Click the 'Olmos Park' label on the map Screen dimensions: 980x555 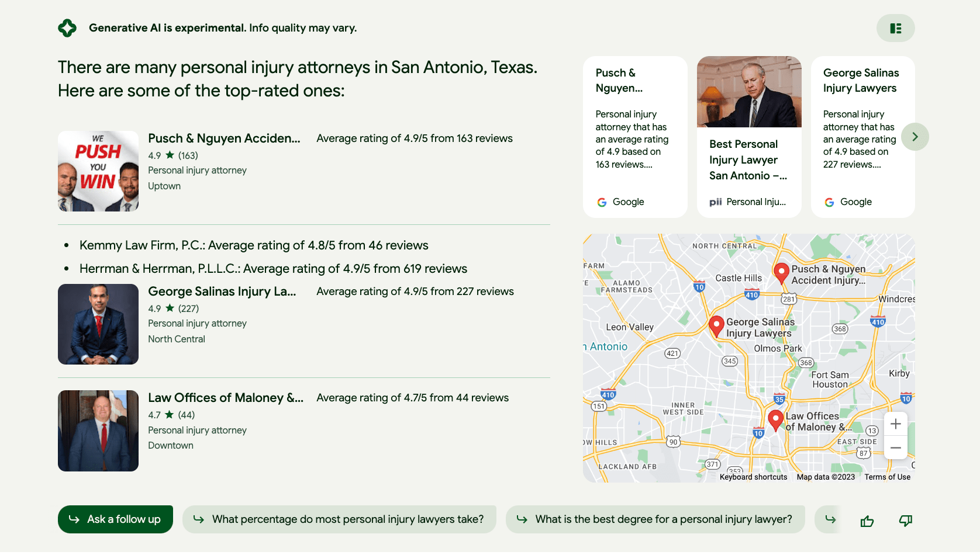pos(778,349)
